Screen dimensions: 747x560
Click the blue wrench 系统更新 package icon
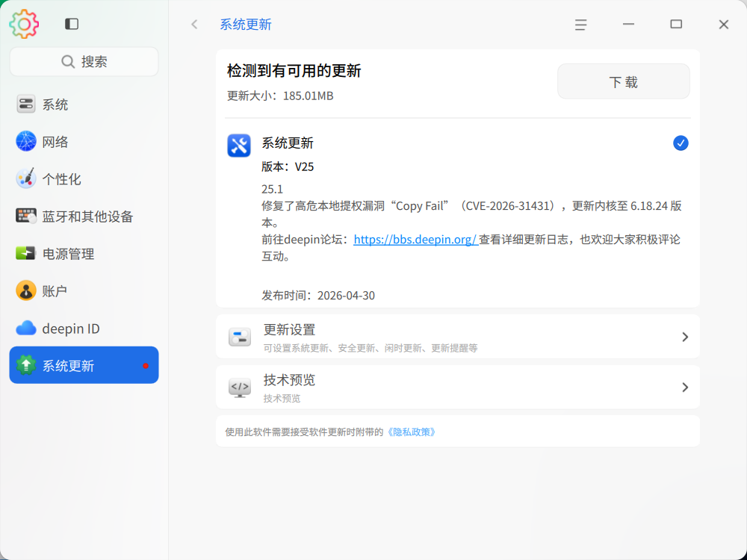(x=239, y=145)
